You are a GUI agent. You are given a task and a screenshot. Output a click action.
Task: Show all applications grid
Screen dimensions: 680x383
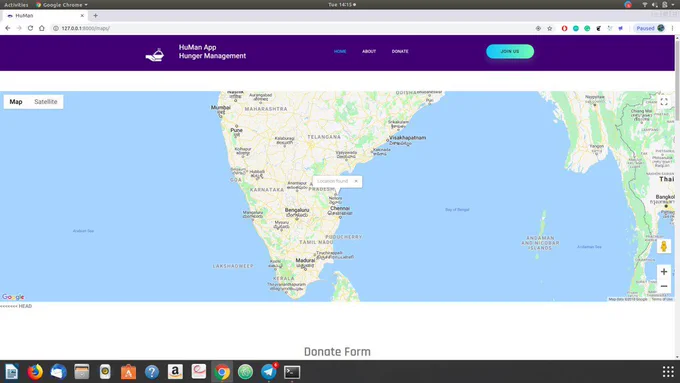(668, 372)
